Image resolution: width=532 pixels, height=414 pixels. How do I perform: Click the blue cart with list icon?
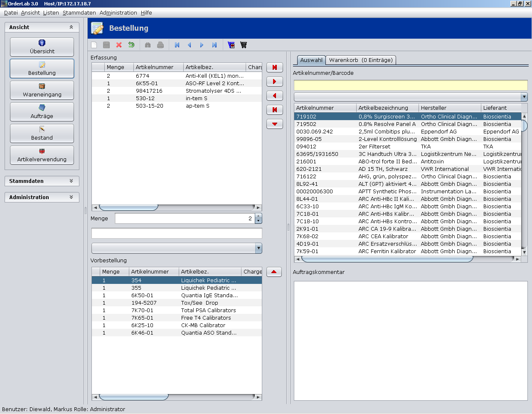point(231,45)
